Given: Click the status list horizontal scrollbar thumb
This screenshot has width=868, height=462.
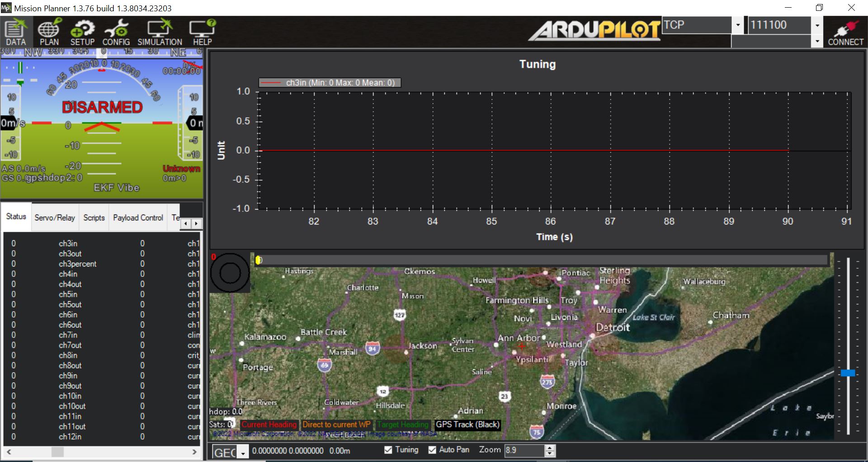Looking at the screenshot, I should 57,452.
